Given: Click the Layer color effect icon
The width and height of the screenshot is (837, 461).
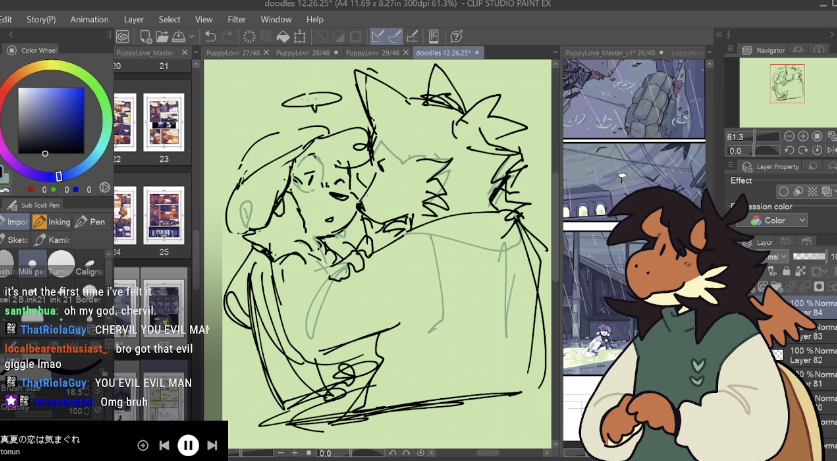Looking at the screenshot, I should tap(826, 192).
